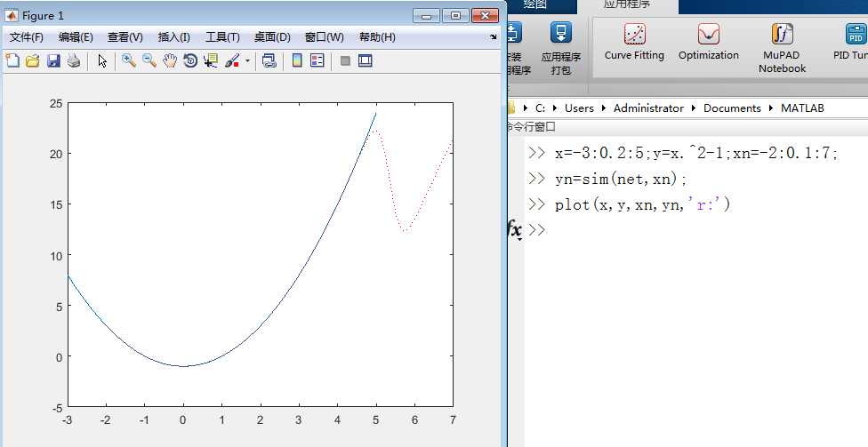Image resolution: width=868 pixels, height=447 pixels.
Task: Open the PID Tuner app
Action: [851, 42]
